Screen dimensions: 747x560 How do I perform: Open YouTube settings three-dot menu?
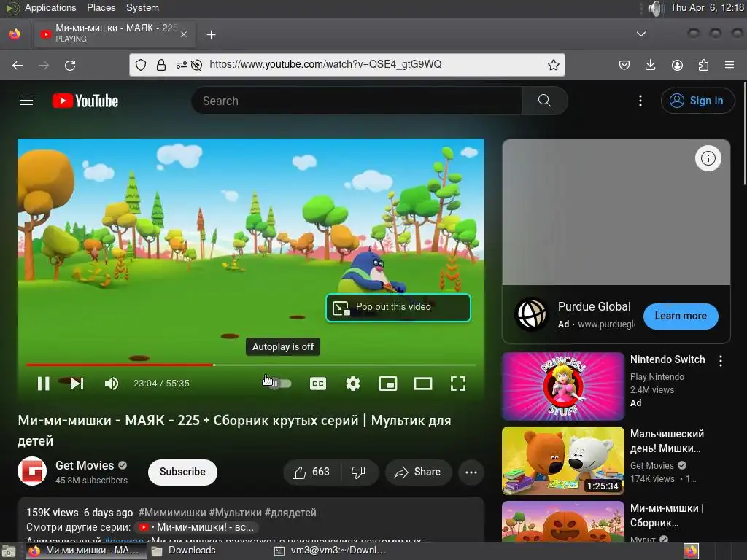[x=640, y=101]
